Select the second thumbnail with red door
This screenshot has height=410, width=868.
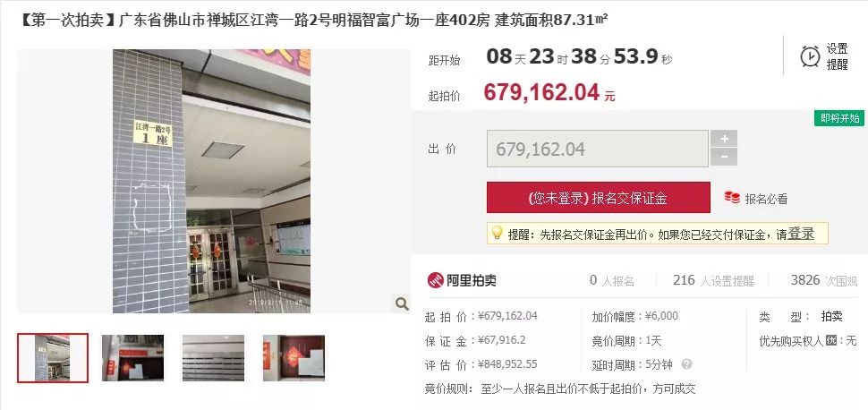point(132,358)
